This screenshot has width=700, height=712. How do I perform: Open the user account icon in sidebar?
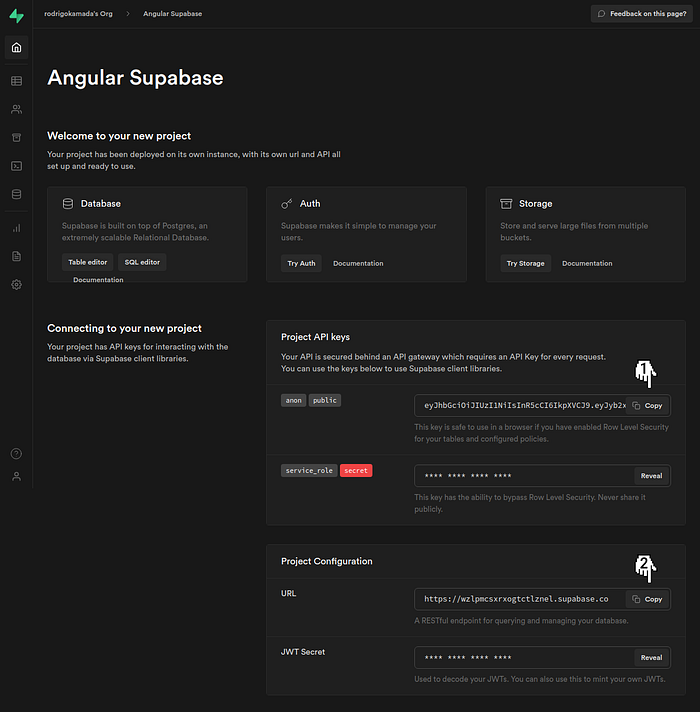(16, 476)
